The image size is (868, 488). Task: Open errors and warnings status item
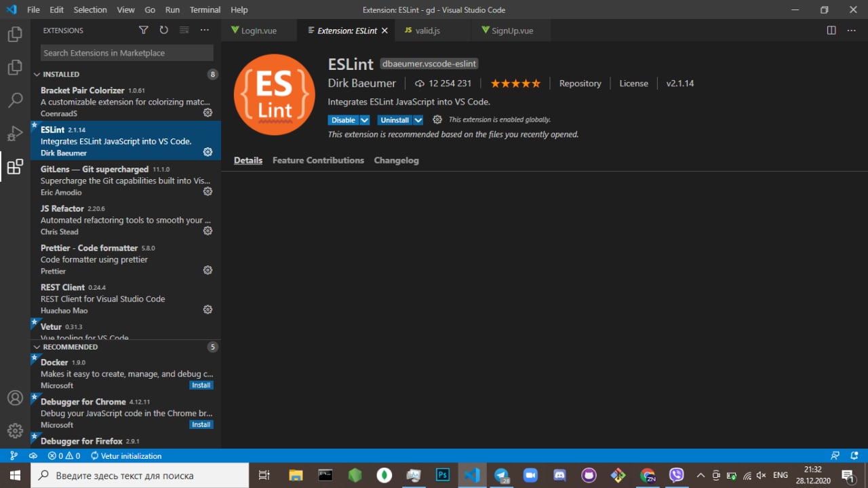click(x=64, y=456)
